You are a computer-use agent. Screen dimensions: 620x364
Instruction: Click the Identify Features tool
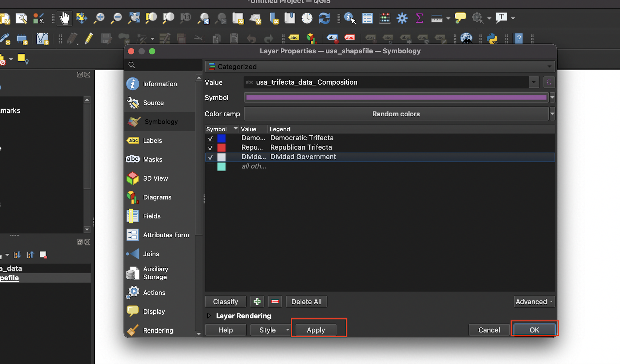[x=350, y=18]
